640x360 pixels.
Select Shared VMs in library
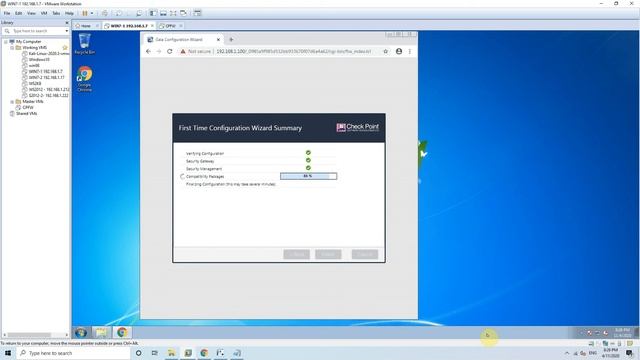point(23,113)
